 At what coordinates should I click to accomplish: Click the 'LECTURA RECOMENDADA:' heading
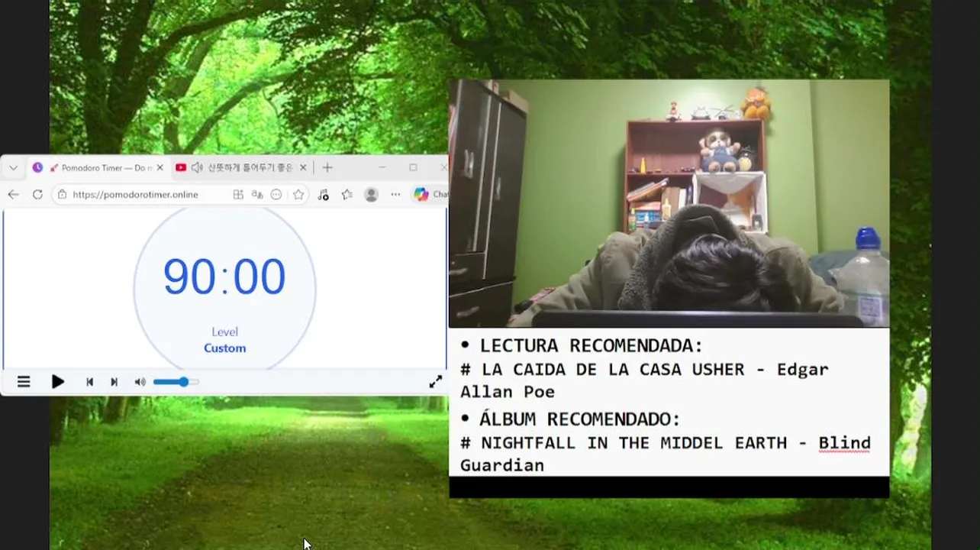pyautogui.click(x=592, y=345)
